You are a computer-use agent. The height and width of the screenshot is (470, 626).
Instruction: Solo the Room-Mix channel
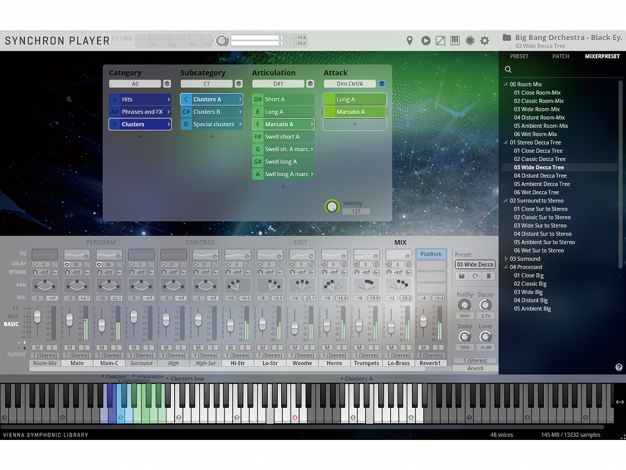[52, 347]
